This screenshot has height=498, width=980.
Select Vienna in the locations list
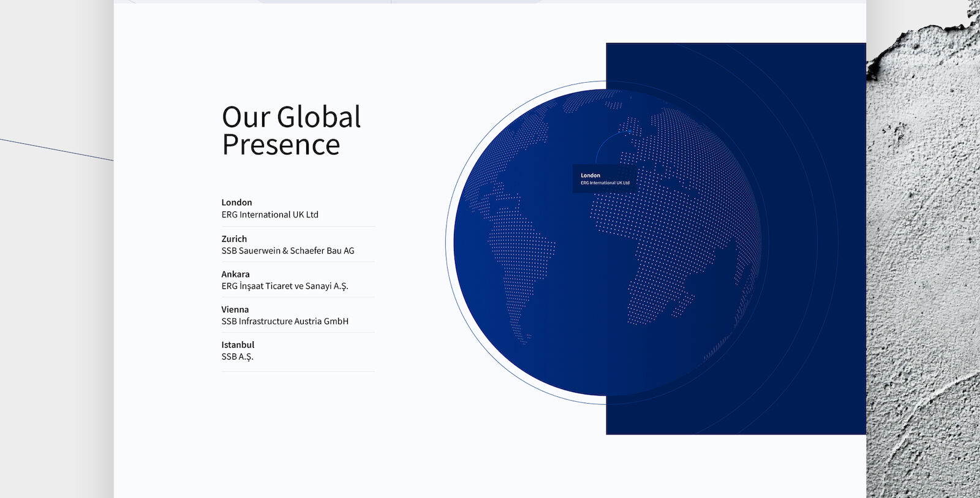click(235, 309)
